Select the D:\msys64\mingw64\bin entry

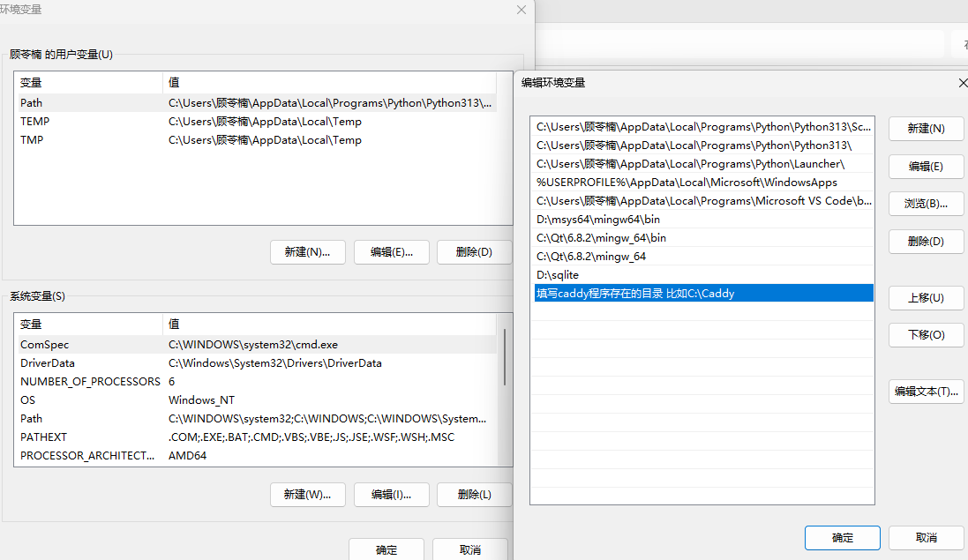coord(598,220)
